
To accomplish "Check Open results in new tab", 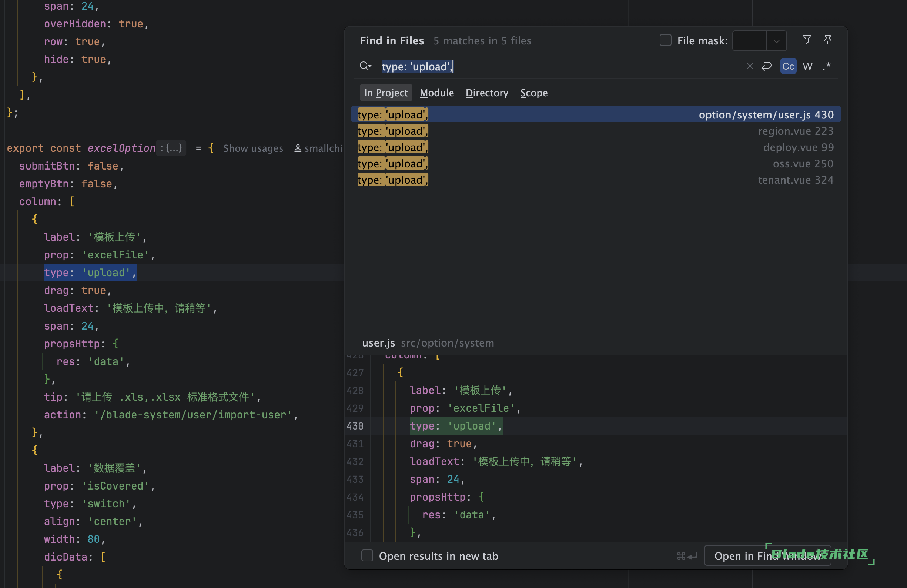I will 367,556.
